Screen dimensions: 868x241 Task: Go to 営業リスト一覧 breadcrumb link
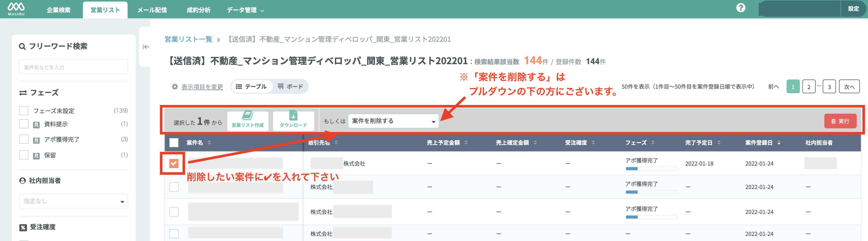tap(188, 39)
